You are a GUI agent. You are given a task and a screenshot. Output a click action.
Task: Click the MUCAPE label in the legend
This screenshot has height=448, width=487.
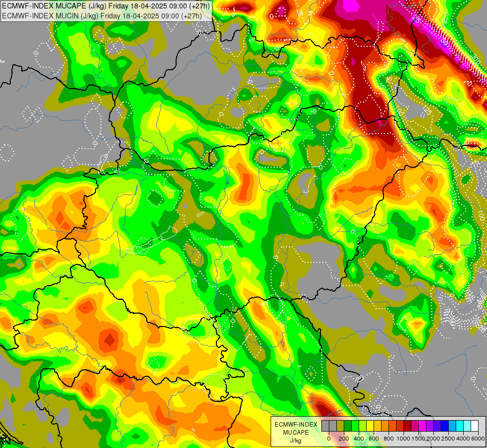296,433
